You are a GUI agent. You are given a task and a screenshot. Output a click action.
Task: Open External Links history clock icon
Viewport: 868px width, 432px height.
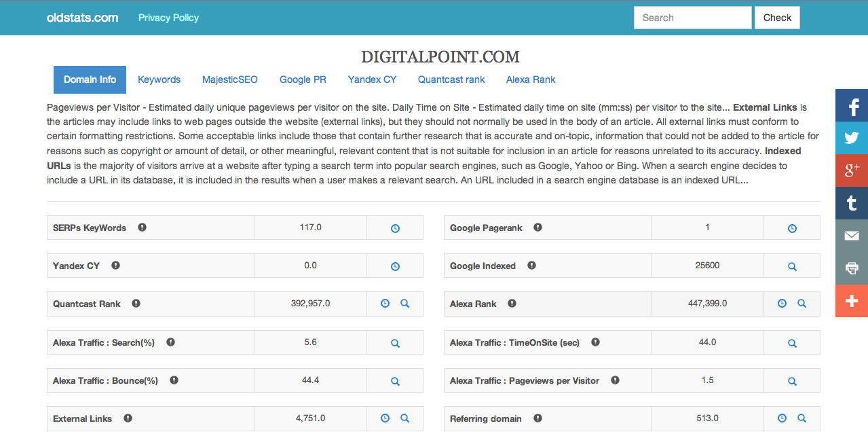[385, 418]
